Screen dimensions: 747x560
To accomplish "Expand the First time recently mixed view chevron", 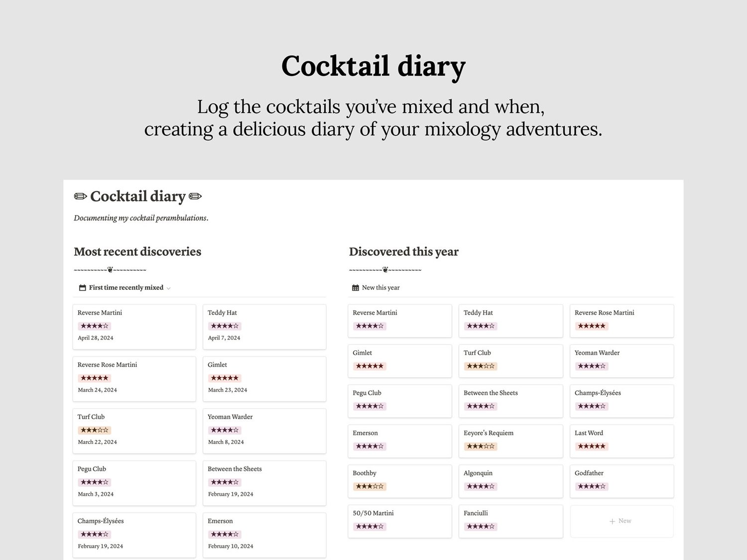I will tap(168, 288).
